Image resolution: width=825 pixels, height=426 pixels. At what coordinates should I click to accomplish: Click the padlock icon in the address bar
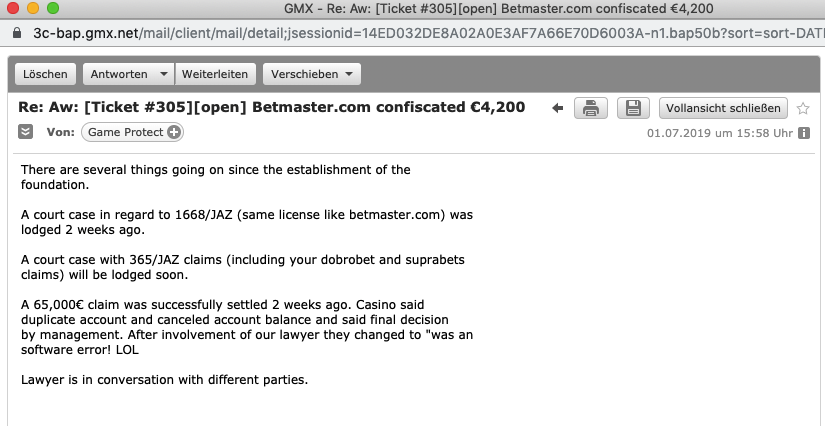[x=17, y=33]
